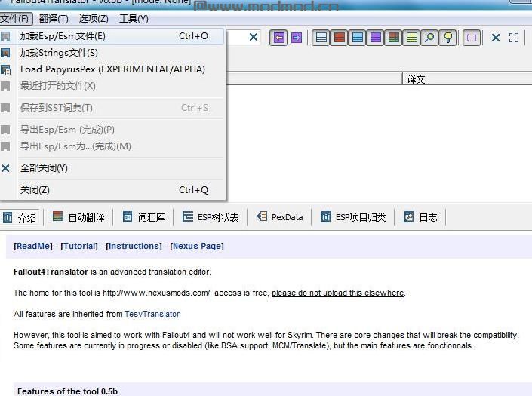
Task: Toggle the red-green mixed rows filter icon
Action: 394,38
